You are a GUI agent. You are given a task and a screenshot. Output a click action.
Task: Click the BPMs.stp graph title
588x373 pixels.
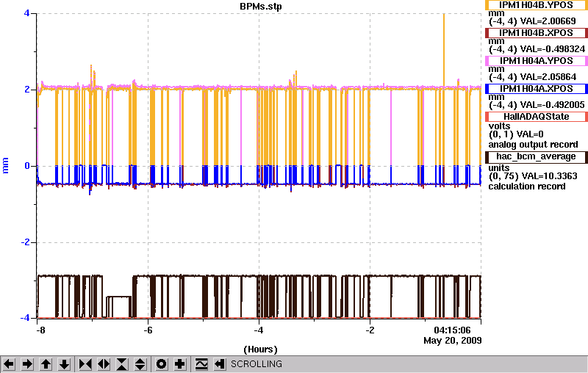point(261,7)
